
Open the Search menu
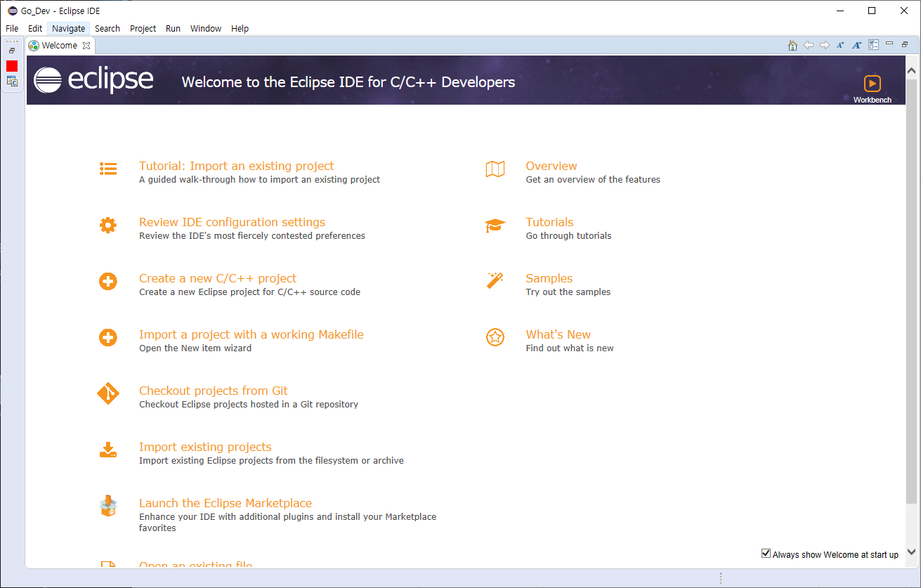107,29
